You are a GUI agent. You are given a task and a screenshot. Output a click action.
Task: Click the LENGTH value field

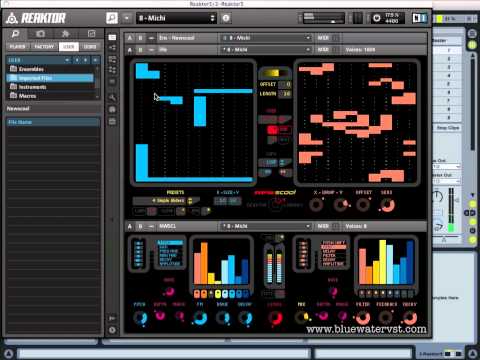click(x=285, y=94)
